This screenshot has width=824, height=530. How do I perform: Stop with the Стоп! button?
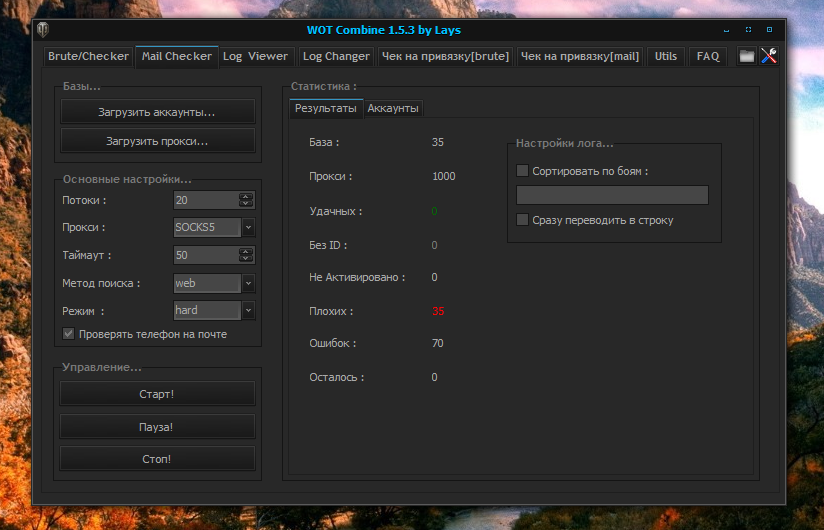tap(157, 459)
